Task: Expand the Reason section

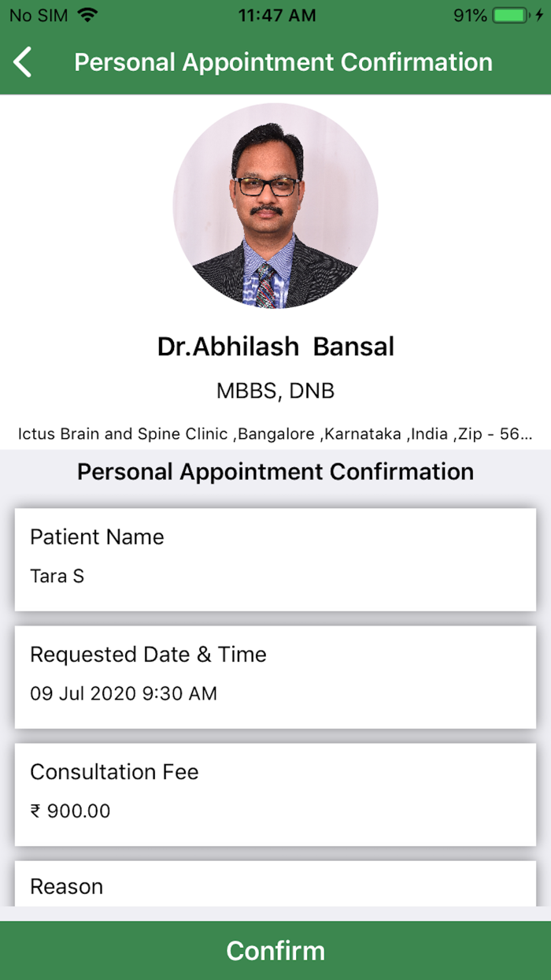Action: [275, 885]
